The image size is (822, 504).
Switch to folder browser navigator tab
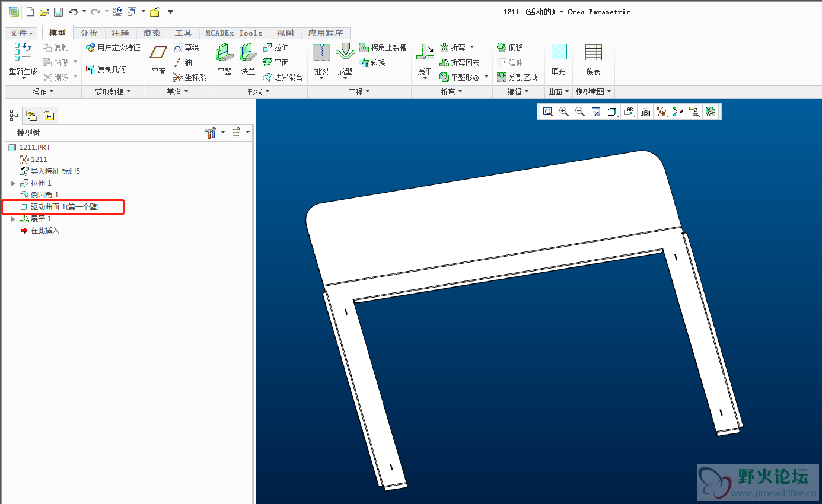(31, 116)
